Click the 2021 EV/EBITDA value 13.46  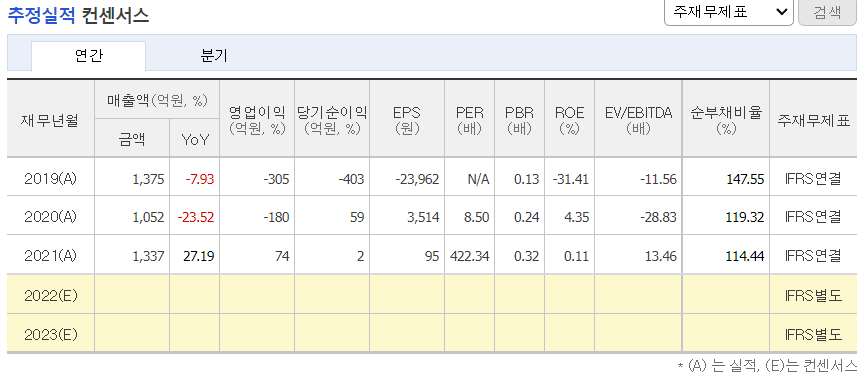pos(661,256)
